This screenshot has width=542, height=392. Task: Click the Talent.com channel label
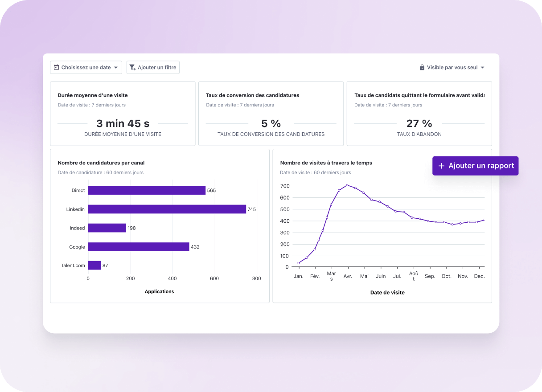coord(73,265)
